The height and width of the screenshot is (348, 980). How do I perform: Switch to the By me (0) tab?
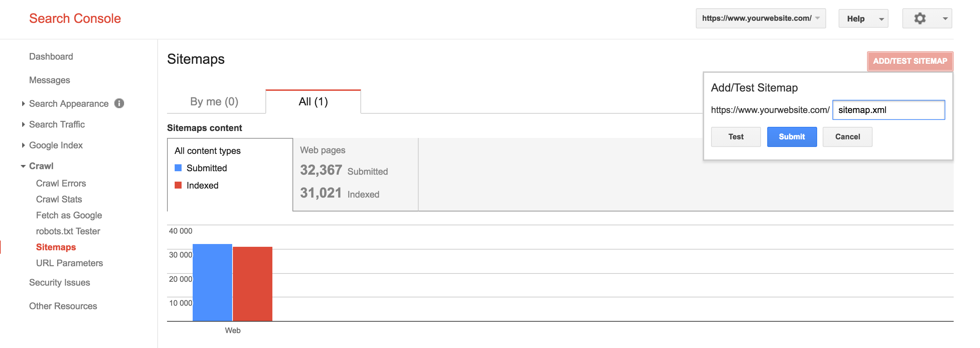214,102
